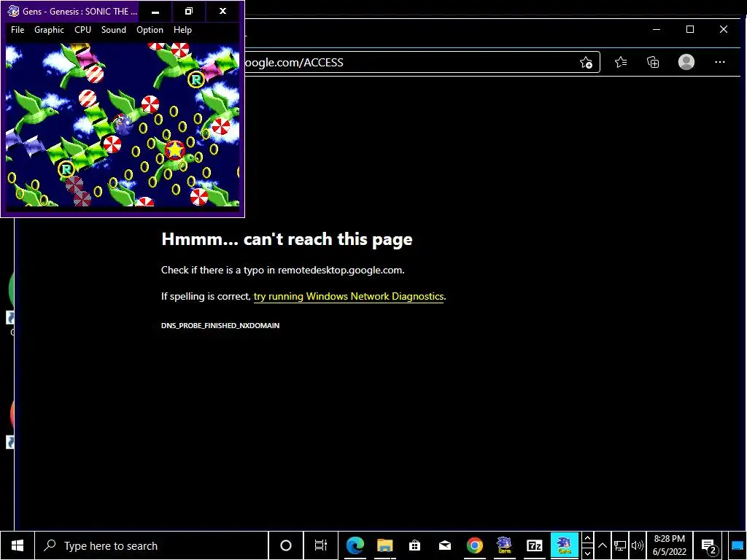Click "Check if there is a typo" text line
The width and height of the screenshot is (747, 560).
pyautogui.click(x=282, y=270)
